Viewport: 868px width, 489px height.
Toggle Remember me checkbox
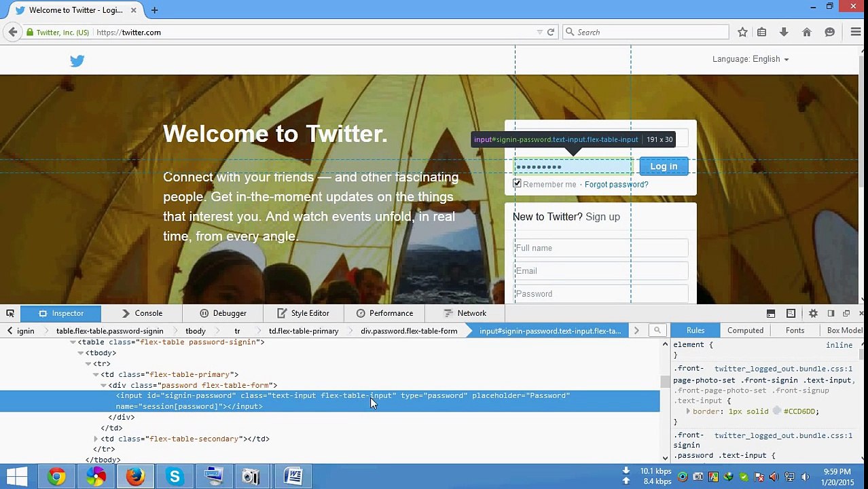(517, 184)
